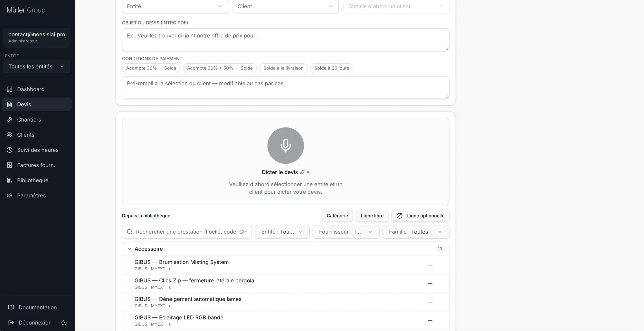Open the Clients page

(37, 134)
